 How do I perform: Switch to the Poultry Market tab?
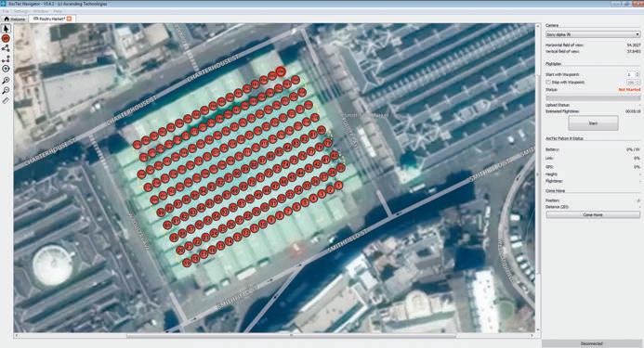[49, 19]
